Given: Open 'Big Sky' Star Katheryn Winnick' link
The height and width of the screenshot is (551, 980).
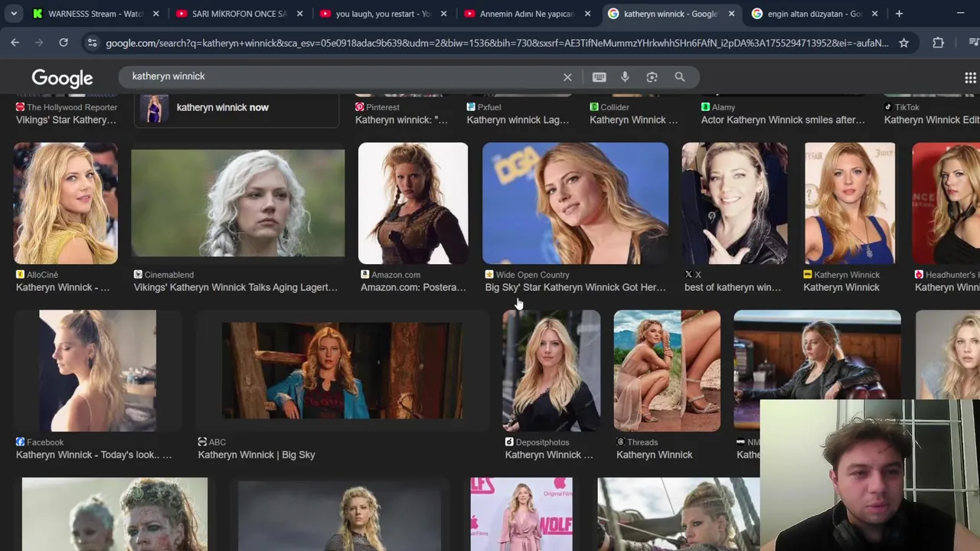Looking at the screenshot, I should click(x=575, y=287).
